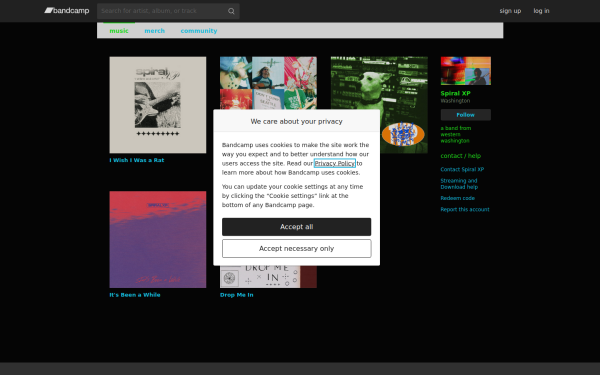This screenshot has height=375, width=600.
Task: Open the sign up link
Action: pos(510,11)
